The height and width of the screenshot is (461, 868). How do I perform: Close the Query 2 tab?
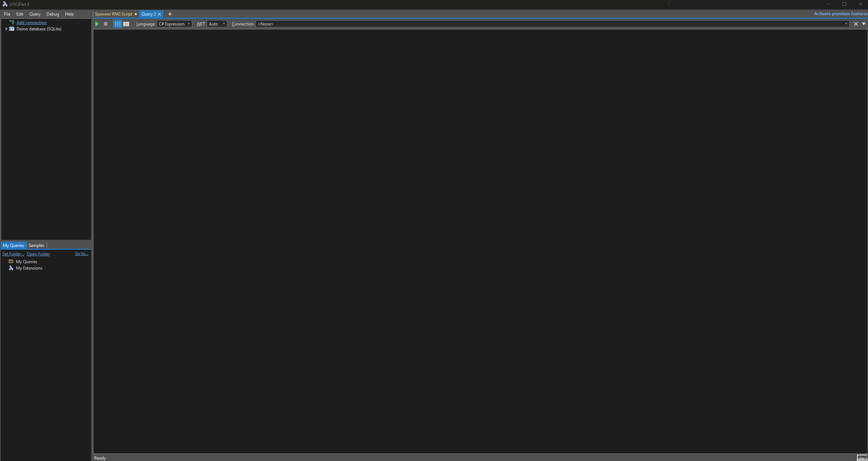pyautogui.click(x=159, y=14)
